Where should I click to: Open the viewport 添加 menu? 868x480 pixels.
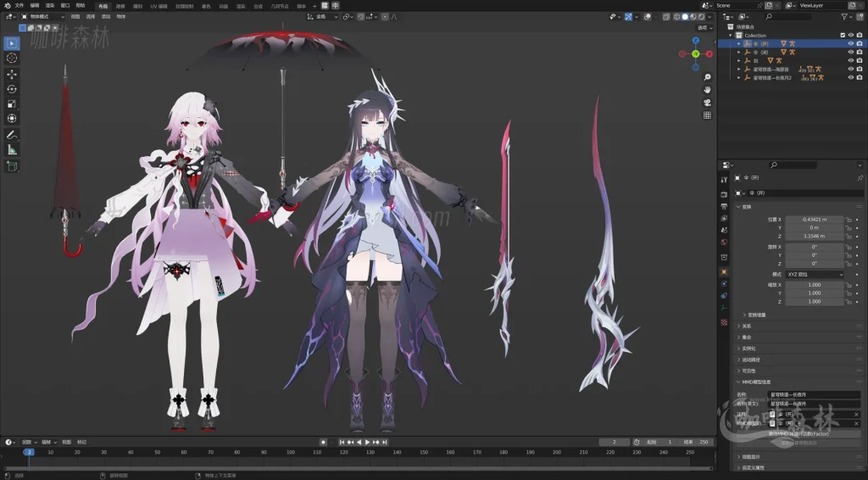click(x=106, y=17)
